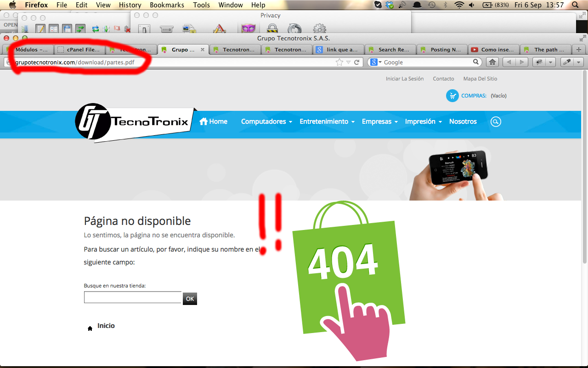Viewport: 588px width, 368px height.
Task: Open the dropdown arrow beside the Firebug icon
Action: (551, 62)
